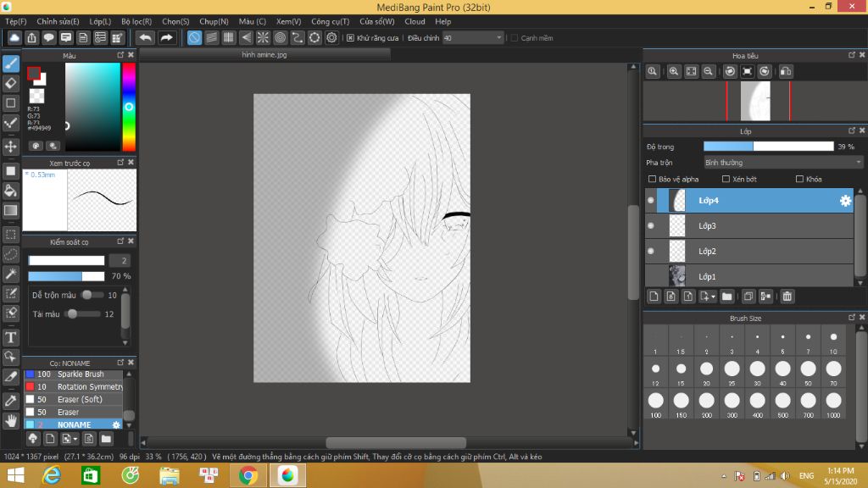Viewport: 868px width, 488px height.
Task: Open the Điều chỉnh correction value dropdown
Action: click(473, 38)
